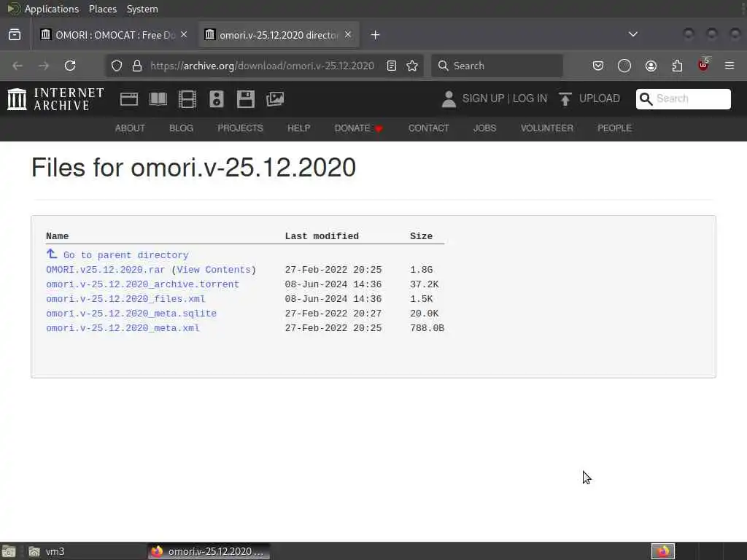This screenshot has width=747, height=560.
Task: Open omori.v-25.12.2020_meta.sqlite
Action: (x=131, y=314)
